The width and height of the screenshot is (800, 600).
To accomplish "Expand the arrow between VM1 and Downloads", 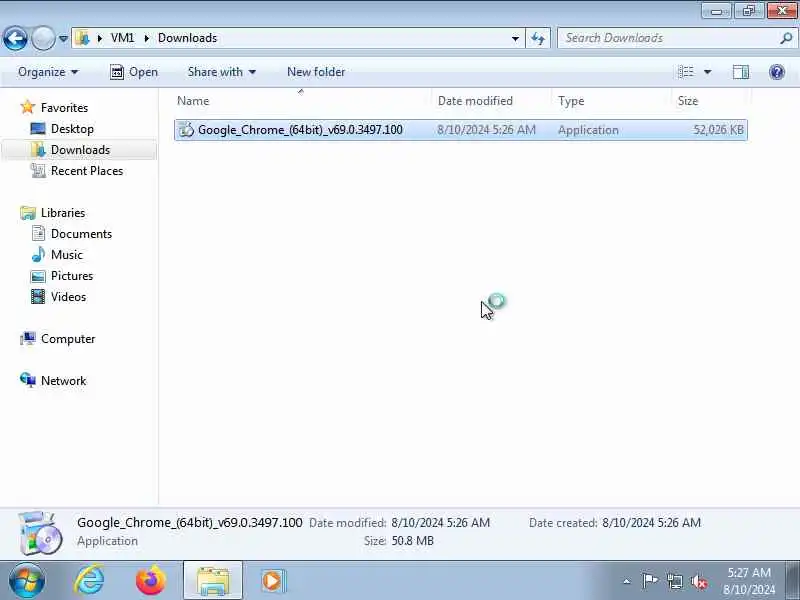I will [x=146, y=38].
